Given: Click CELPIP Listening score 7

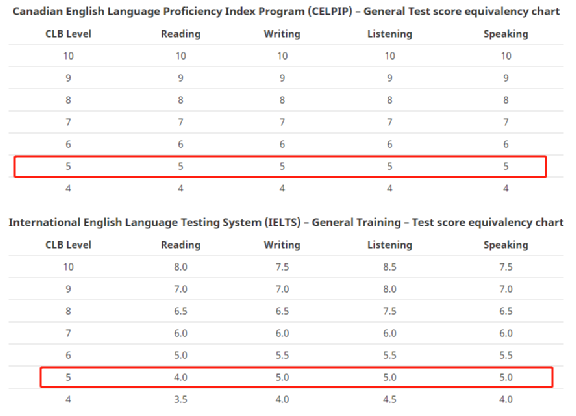Looking at the screenshot, I should pos(390,122).
